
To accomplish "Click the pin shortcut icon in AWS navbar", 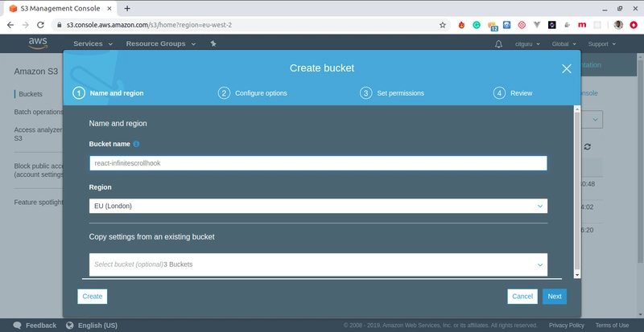I will (213, 43).
